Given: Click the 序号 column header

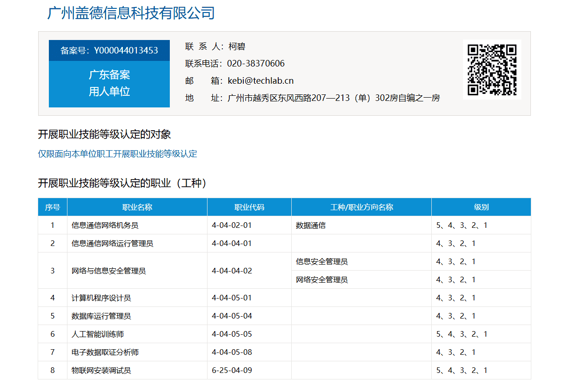Looking at the screenshot, I should (53, 207).
